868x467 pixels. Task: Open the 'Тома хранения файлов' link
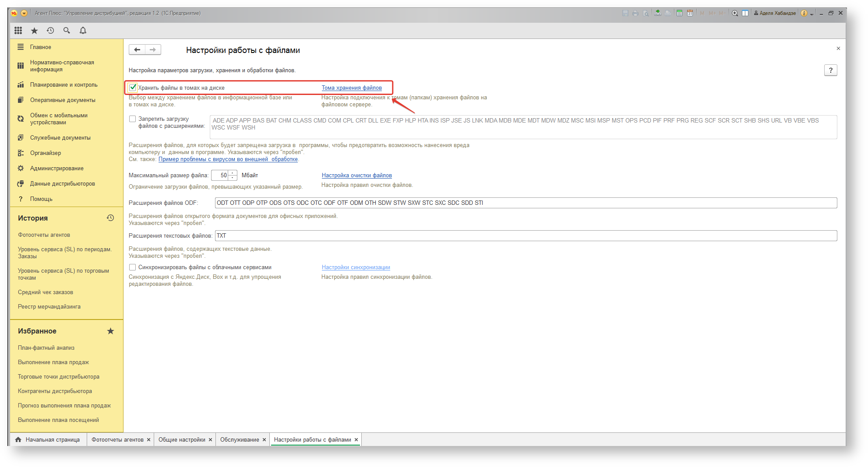(352, 88)
